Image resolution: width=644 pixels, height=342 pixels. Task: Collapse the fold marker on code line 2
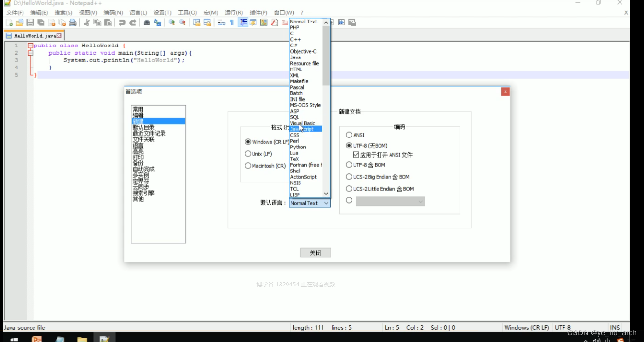coord(30,53)
